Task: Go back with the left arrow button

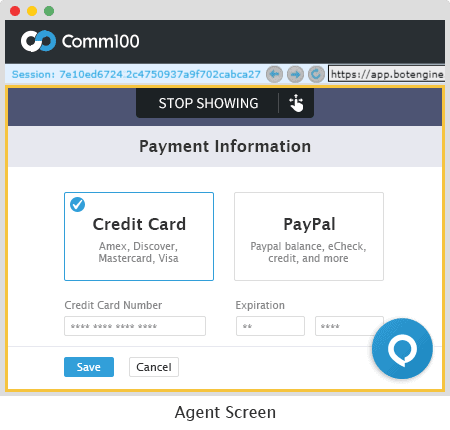Action: pos(274,74)
